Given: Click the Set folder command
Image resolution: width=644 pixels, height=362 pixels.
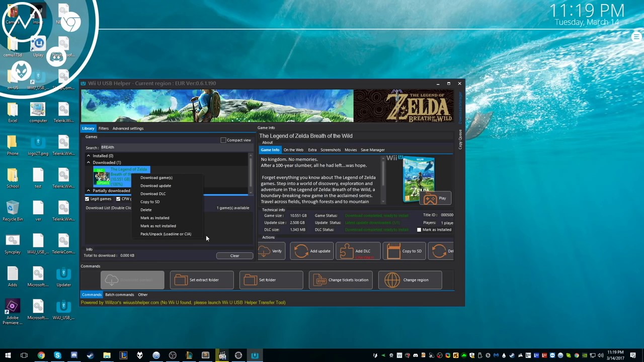Looking at the screenshot, I should 271,280.
